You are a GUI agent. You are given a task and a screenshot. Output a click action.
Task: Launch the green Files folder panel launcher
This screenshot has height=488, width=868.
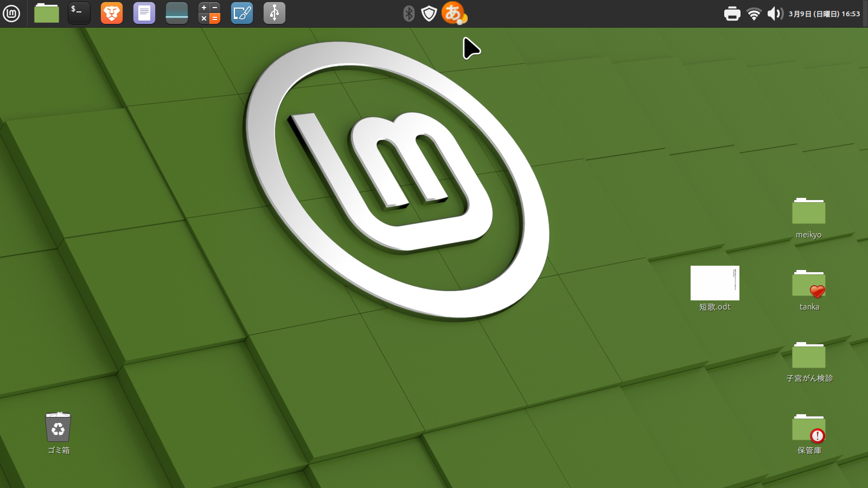[47, 13]
